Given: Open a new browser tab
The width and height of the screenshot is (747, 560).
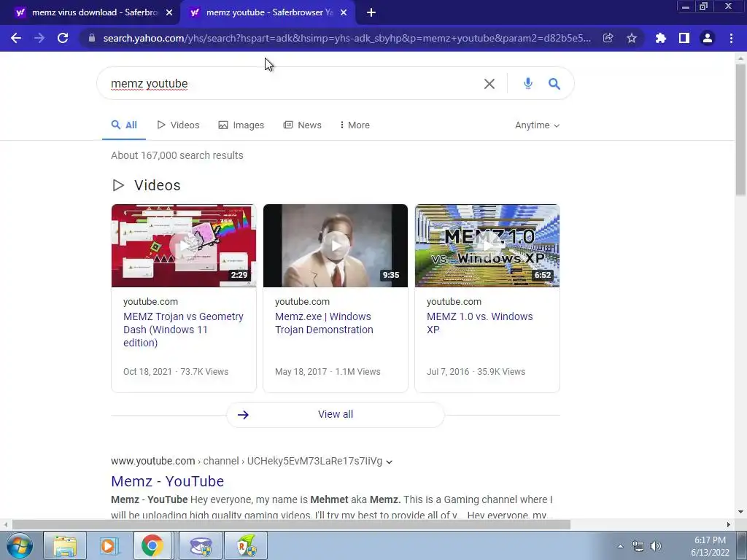Looking at the screenshot, I should [371, 13].
